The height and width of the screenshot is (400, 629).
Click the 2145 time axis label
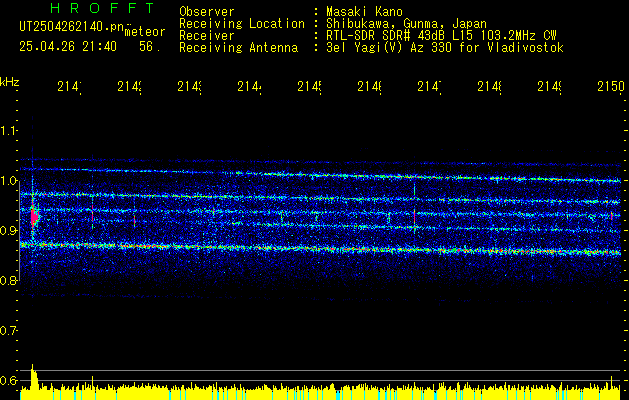click(x=309, y=86)
